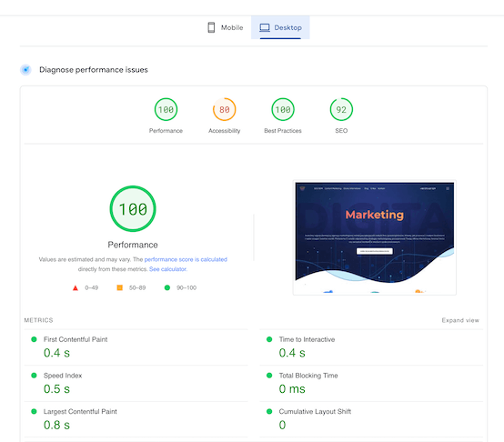Image resolution: width=504 pixels, height=442 pixels.
Task: Open the performance score is calculated link
Action: click(x=186, y=259)
